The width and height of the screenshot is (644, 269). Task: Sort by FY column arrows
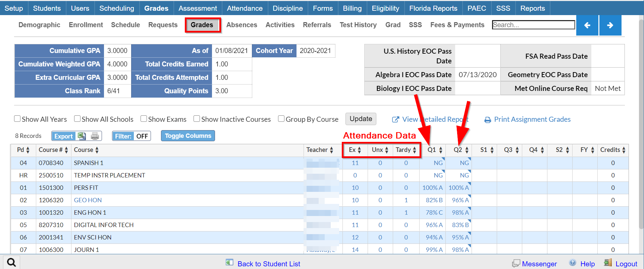point(593,150)
